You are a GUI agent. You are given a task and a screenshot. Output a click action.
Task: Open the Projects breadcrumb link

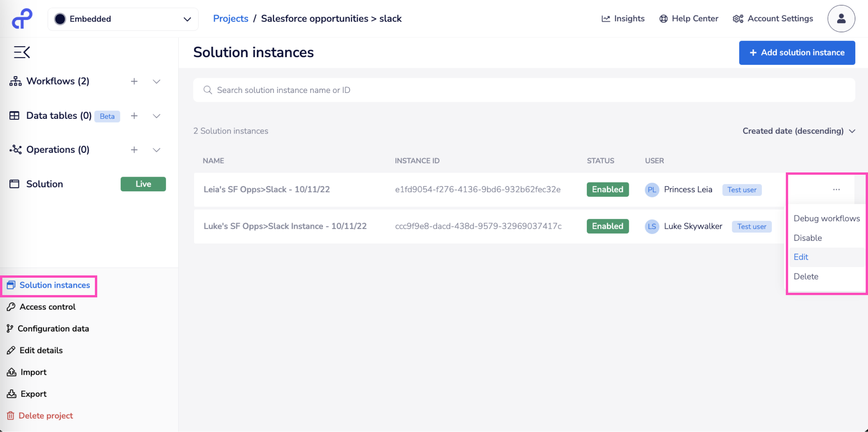click(x=230, y=19)
